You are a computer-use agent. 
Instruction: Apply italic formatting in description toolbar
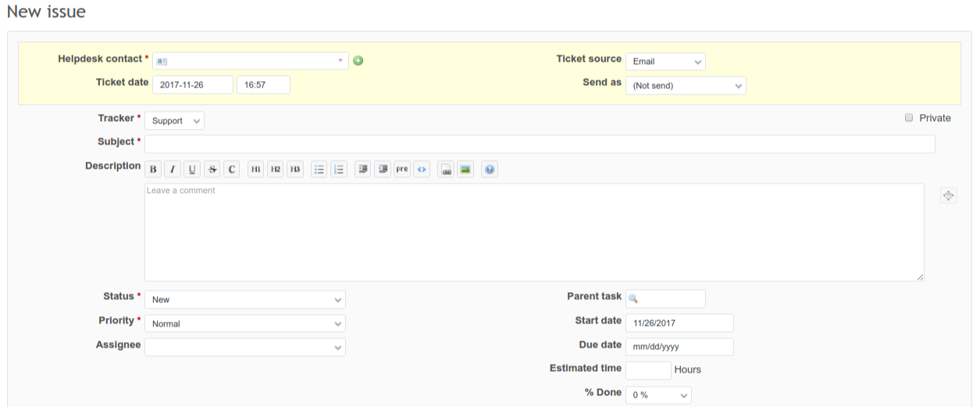pos(173,170)
